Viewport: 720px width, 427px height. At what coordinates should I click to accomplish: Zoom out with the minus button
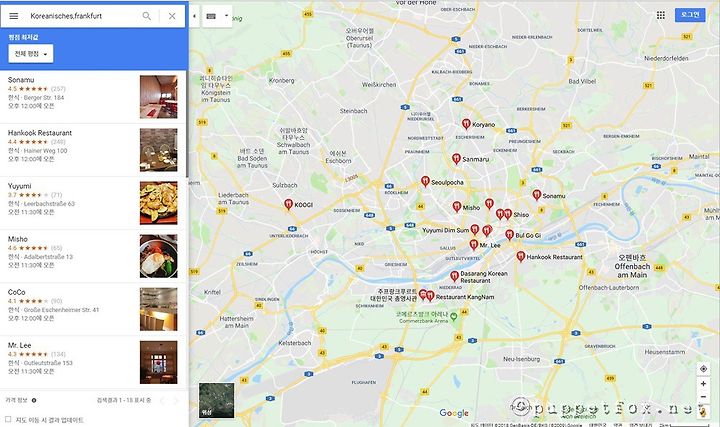pos(703,397)
